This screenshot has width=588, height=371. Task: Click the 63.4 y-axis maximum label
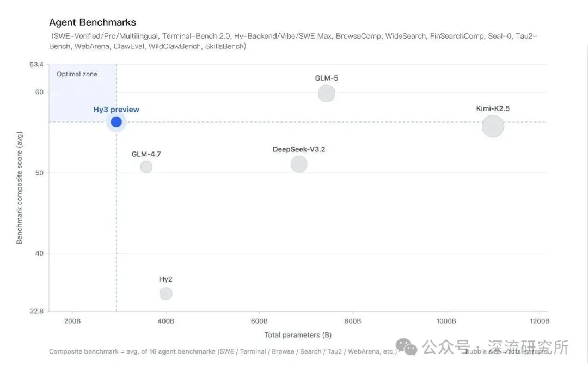point(36,65)
